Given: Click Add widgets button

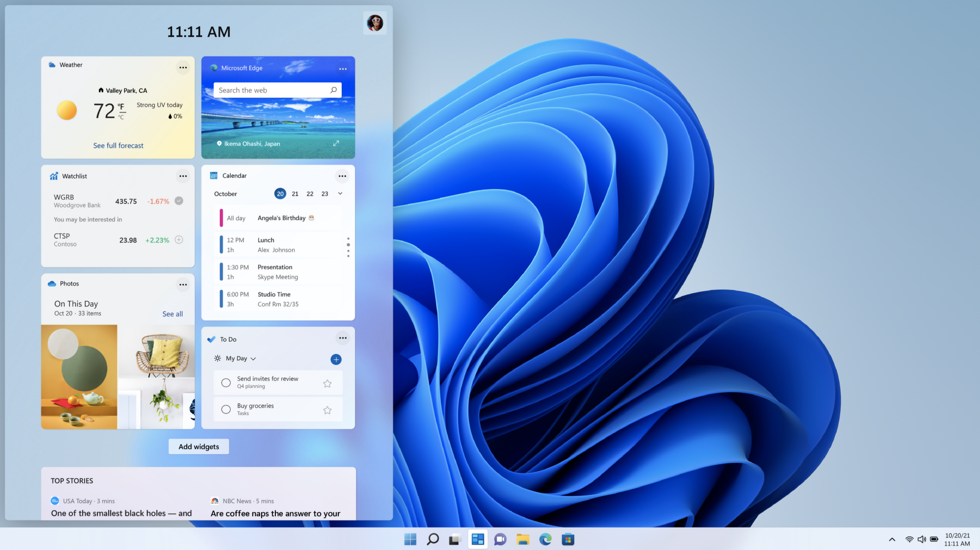Looking at the screenshot, I should (x=198, y=446).
